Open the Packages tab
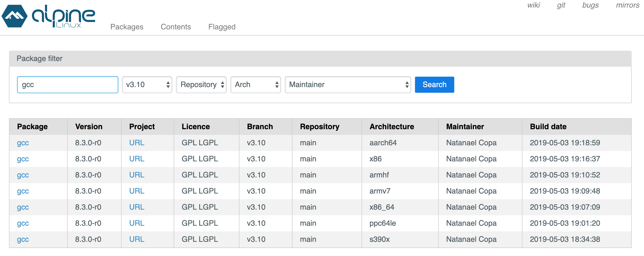The height and width of the screenshot is (256, 644). (x=127, y=27)
